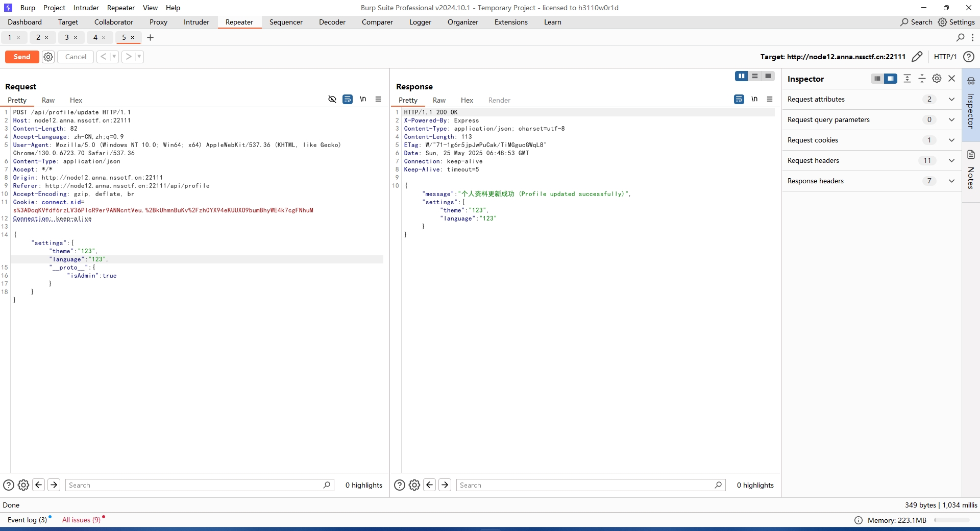The height and width of the screenshot is (531, 980).
Task: Open Request pane hamburger menu
Action: (378, 99)
